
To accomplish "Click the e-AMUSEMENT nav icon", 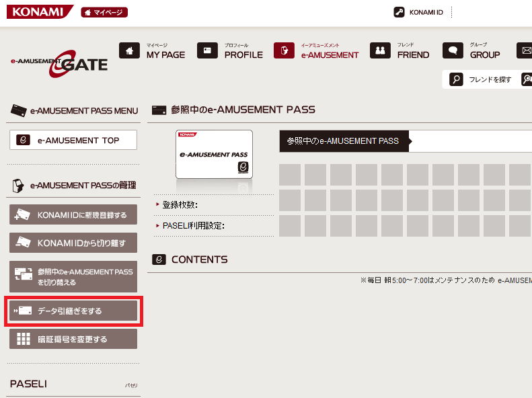I will click(284, 50).
